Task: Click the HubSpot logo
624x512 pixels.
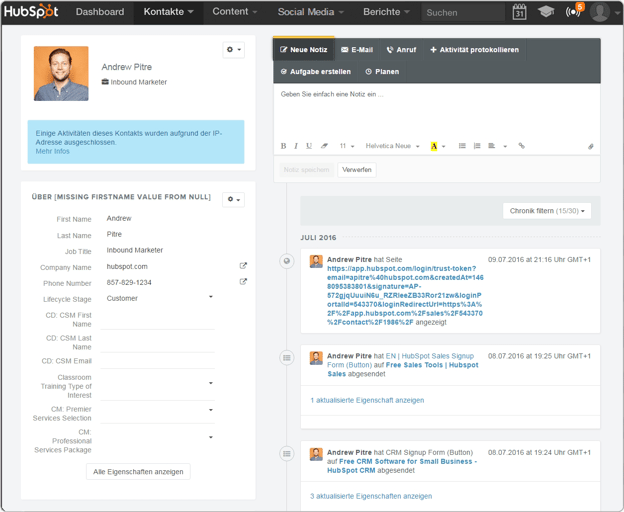Action: pos(31,12)
